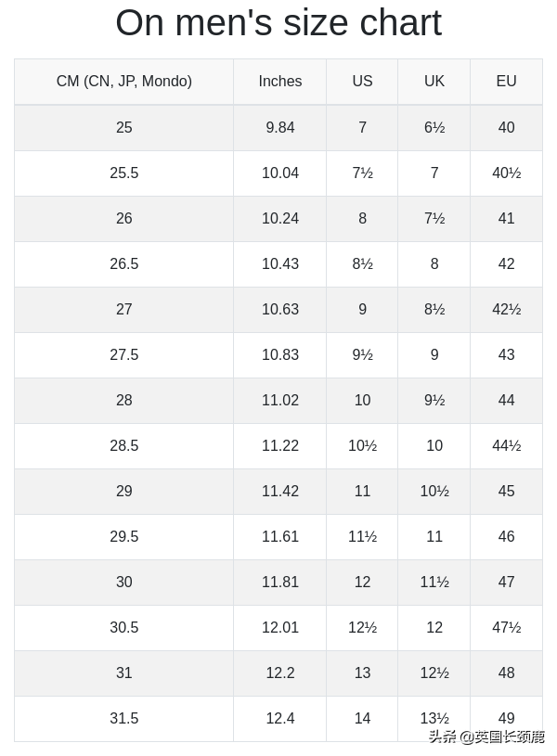Click the US column header
Screen dimensions: 557x756
pos(362,82)
